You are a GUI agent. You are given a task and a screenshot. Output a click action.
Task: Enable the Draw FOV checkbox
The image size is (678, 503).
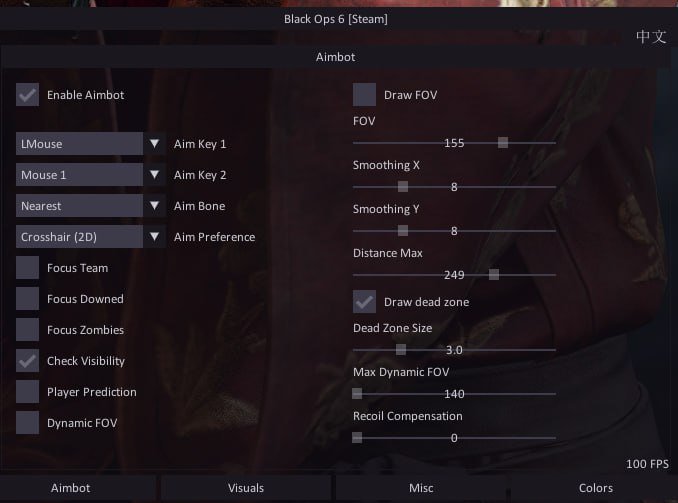tap(364, 95)
